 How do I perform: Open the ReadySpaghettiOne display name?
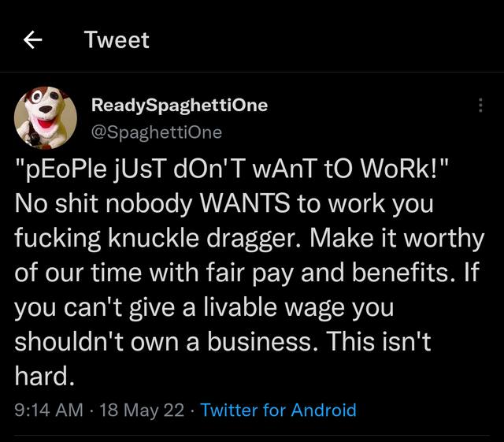pos(180,106)
